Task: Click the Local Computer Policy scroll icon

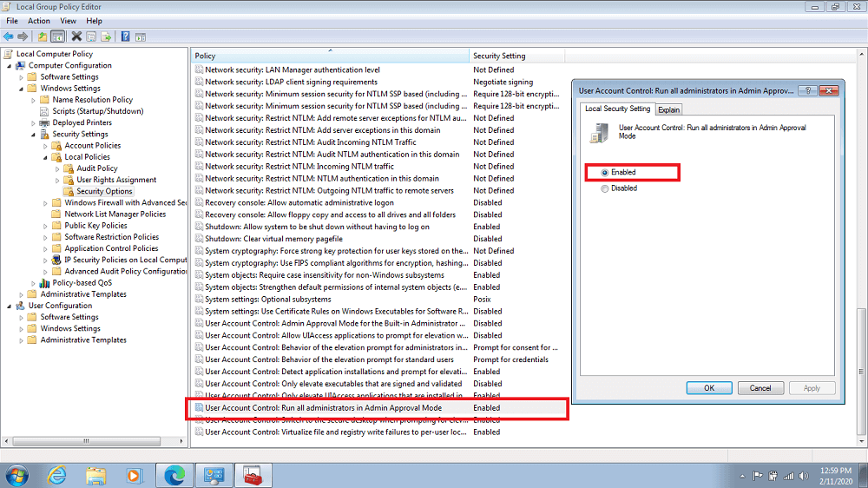Action: tap(9, 54)
